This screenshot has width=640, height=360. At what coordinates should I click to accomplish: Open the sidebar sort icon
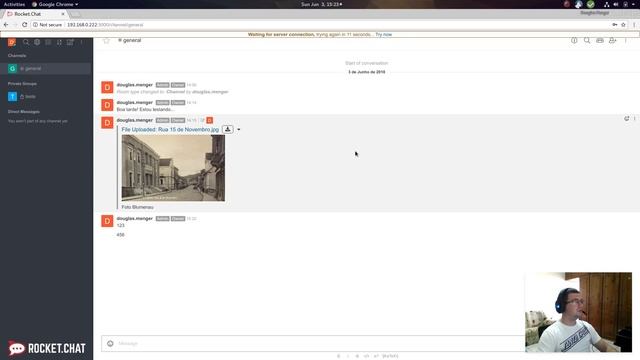click(59, 42)
